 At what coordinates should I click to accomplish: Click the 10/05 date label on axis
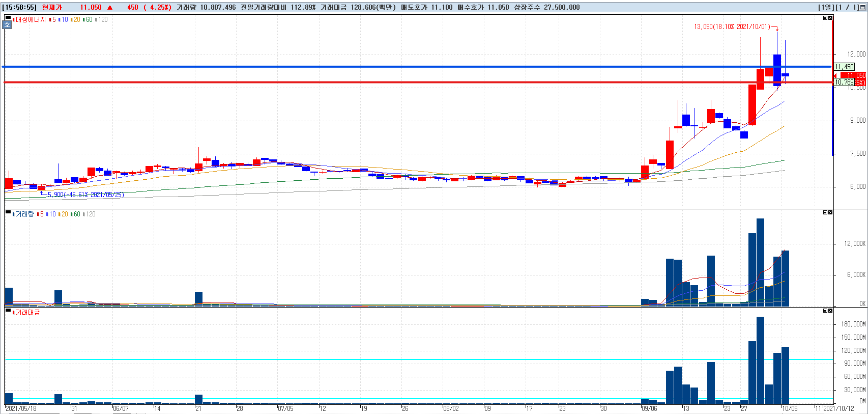pyautogui.click(x=790, y=409)
